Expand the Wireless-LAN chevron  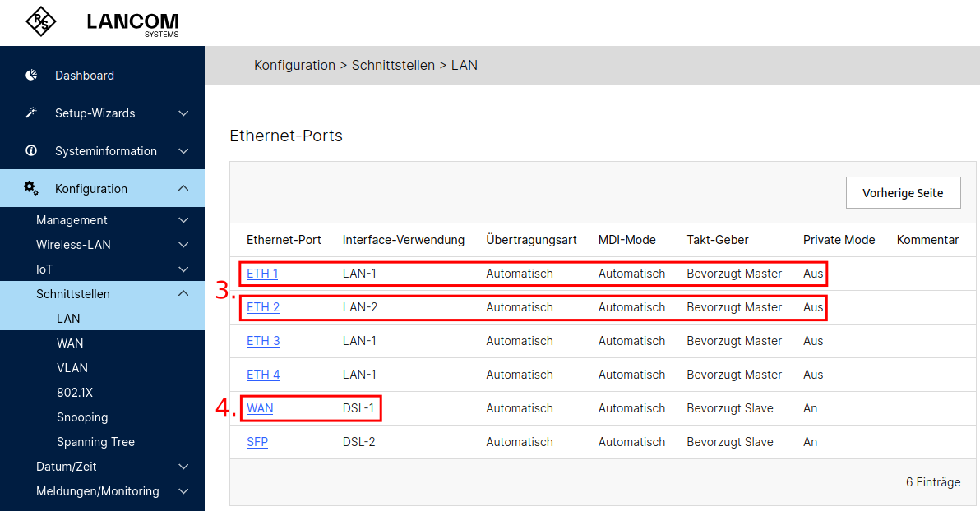click(183, 245)
